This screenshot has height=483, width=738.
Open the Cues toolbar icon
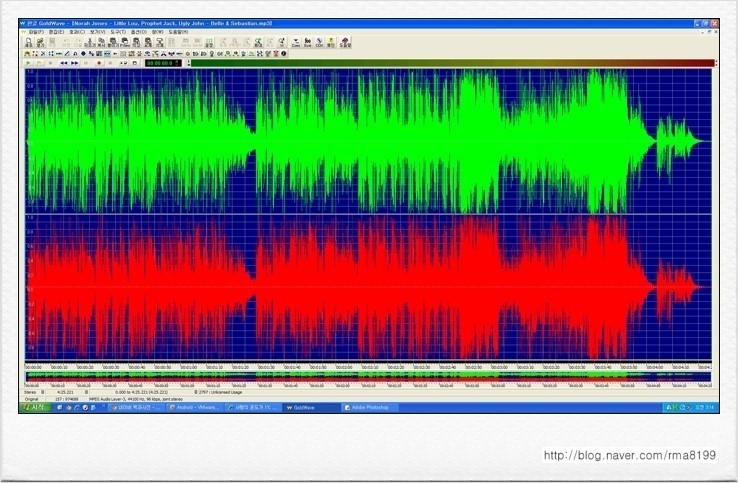[296, 42]
